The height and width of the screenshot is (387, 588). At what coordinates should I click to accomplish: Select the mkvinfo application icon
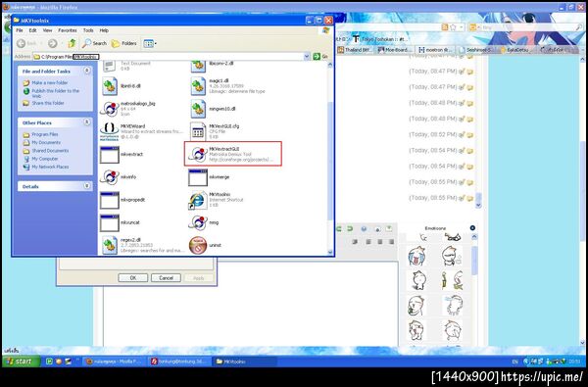pyautogui.click(x=119, y=177)
